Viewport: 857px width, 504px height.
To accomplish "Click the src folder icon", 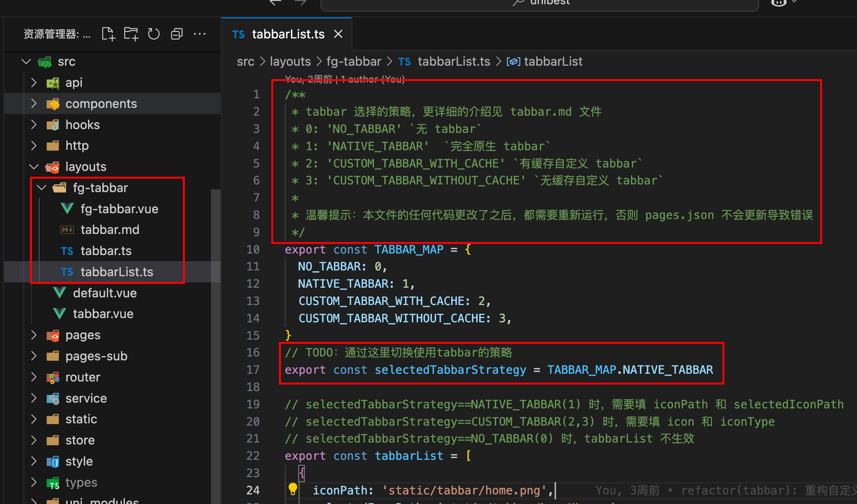I will click(x=45, y=61).
